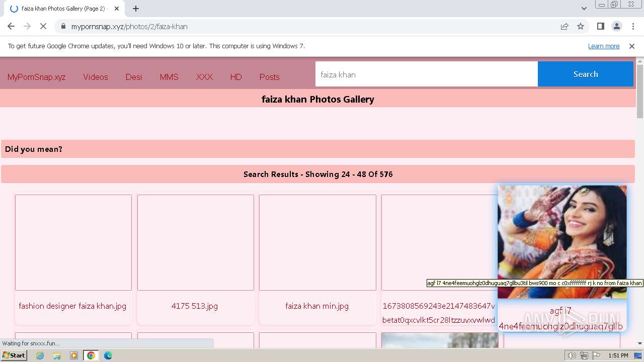Dismiss the Chrome update notification bar
The width and height of the screenshot is (644, 362).
pos(632,46)
